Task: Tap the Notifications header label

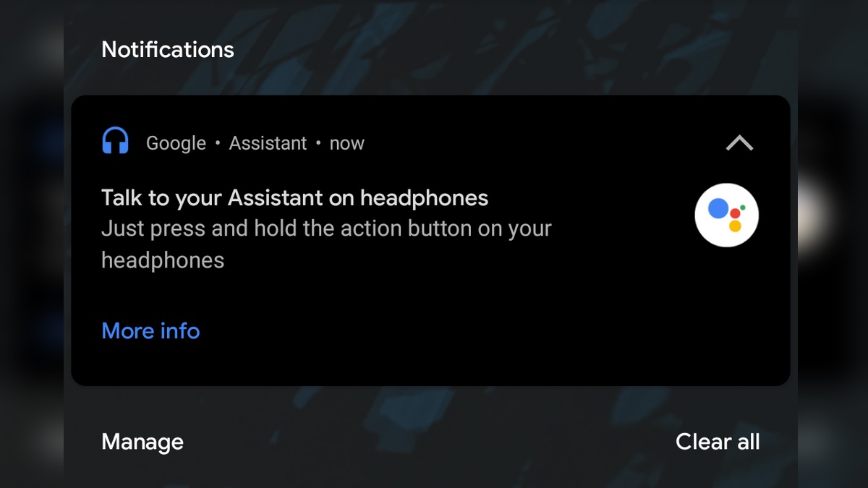Action: (168, 50)
